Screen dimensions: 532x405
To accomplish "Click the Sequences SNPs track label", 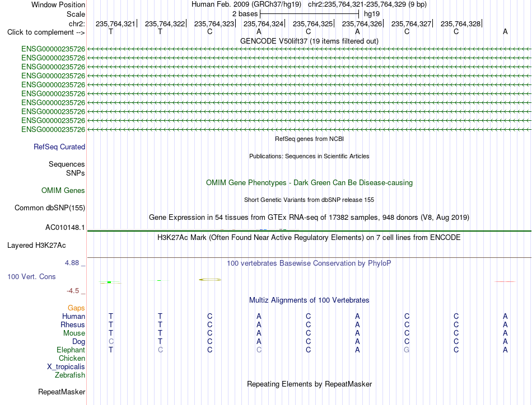I will (67, 168).
